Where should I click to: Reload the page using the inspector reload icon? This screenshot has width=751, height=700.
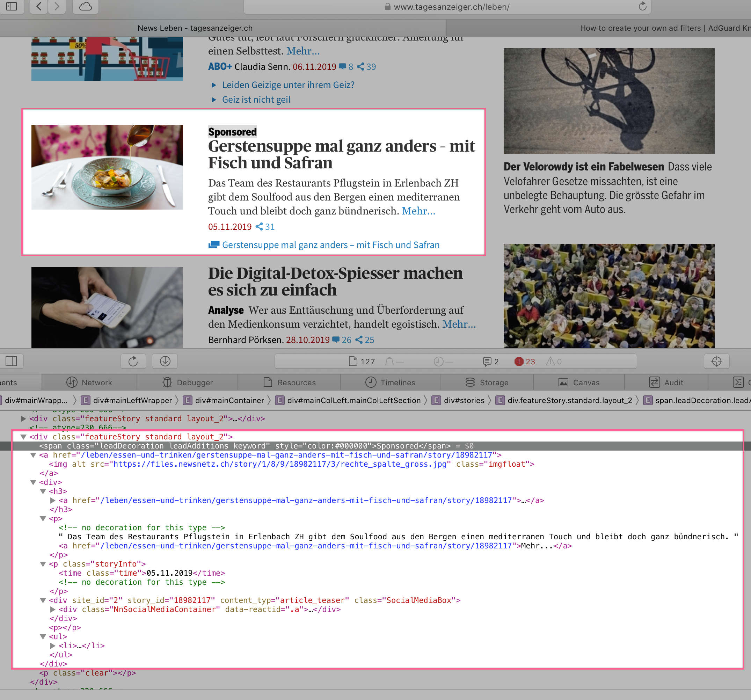pyautogui.click(x=133, y=361)
